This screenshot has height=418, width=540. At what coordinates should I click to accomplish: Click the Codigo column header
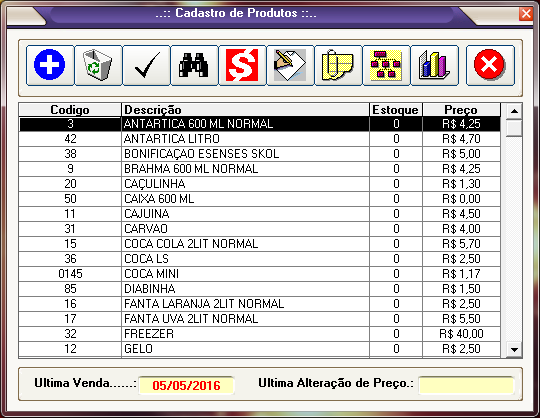70,109
